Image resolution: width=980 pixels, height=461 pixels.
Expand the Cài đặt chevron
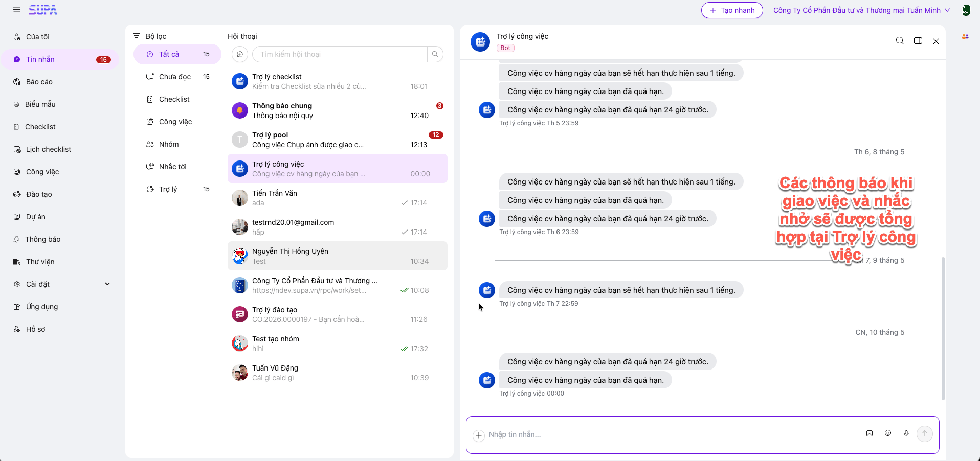(107, 284)
